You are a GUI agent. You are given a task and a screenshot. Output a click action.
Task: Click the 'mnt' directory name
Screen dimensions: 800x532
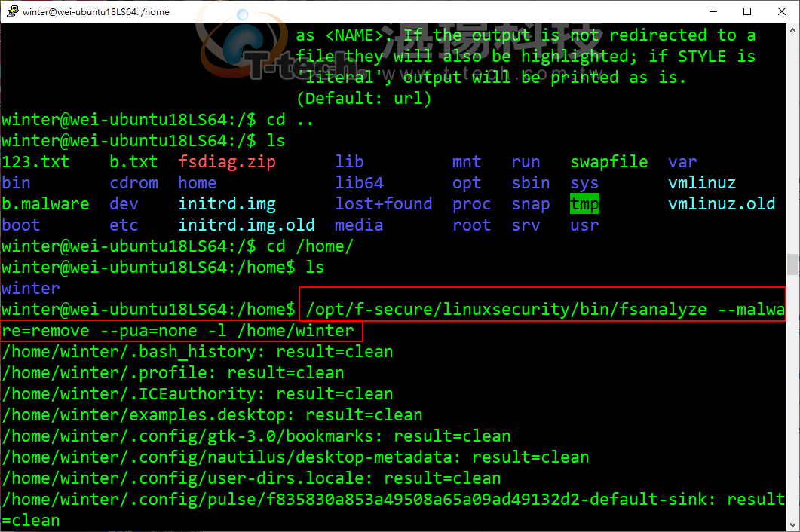(x=467, y=162)
